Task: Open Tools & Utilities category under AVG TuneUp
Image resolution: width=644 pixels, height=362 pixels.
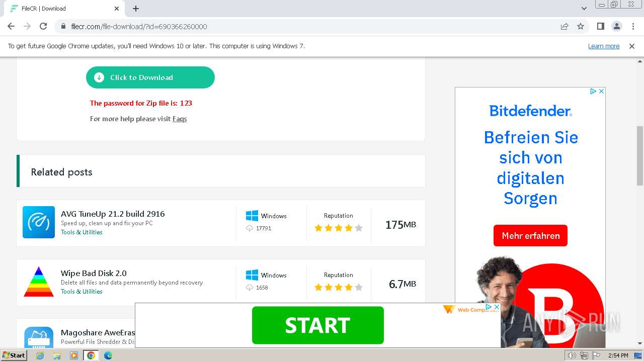Action: (x=82, y=232)
